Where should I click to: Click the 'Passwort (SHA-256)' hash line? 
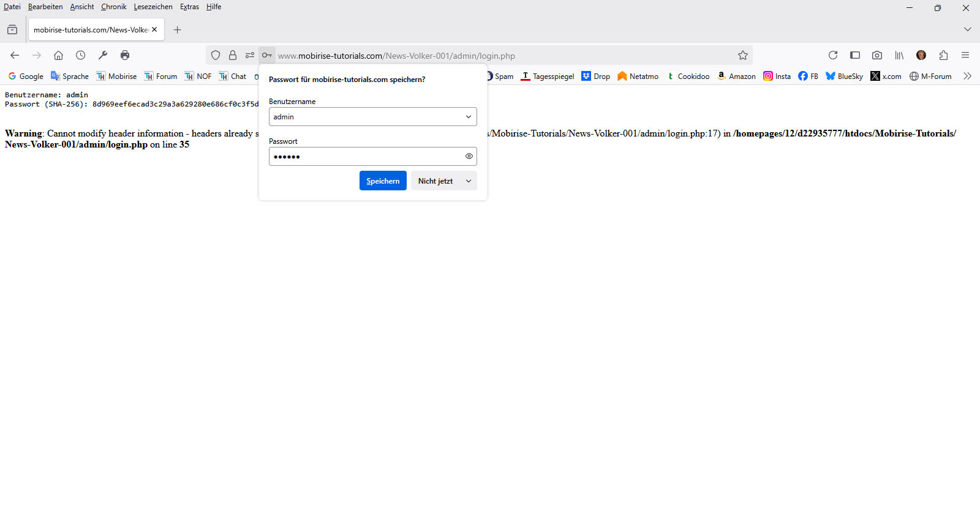(x=132, y=104)
